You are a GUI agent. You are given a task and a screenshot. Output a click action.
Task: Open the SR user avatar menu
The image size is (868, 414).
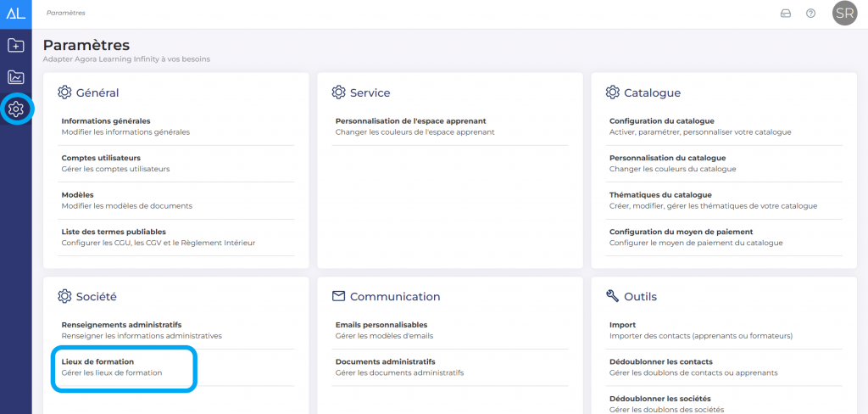tap(844, 14)
